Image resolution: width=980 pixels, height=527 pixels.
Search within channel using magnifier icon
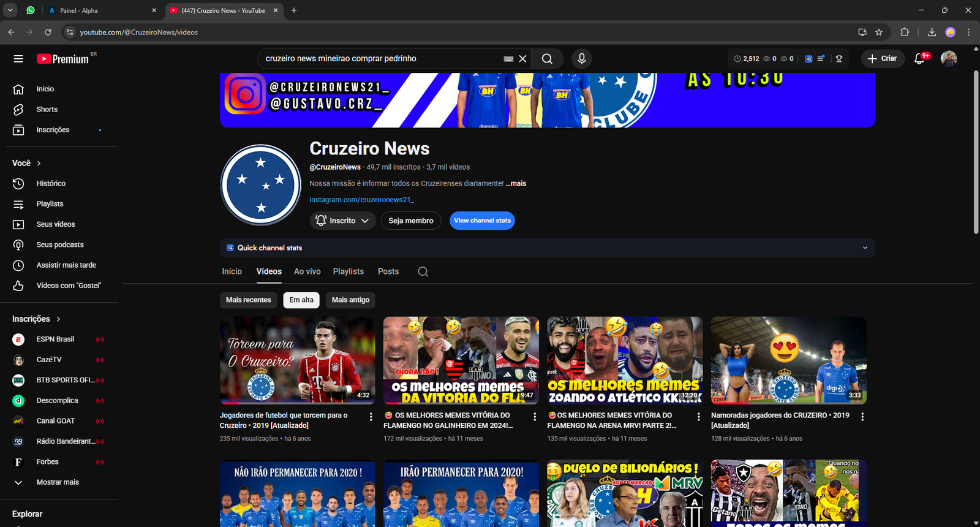(423, 271)
